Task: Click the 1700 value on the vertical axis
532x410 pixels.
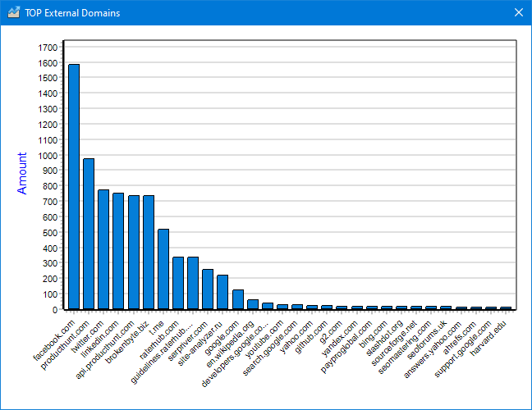Action: click(x=48, y=48)
